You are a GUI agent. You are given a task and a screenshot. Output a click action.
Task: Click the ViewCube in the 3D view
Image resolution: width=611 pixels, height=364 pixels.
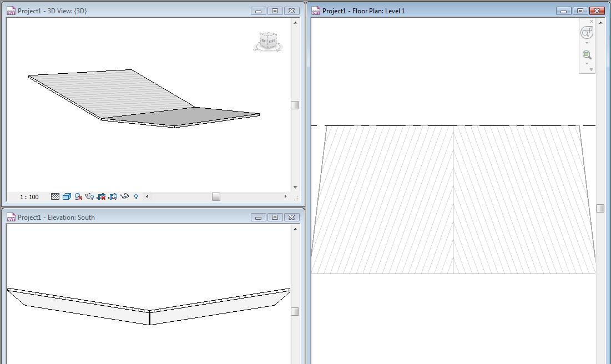pyautogui.click(x=268, y=42)
